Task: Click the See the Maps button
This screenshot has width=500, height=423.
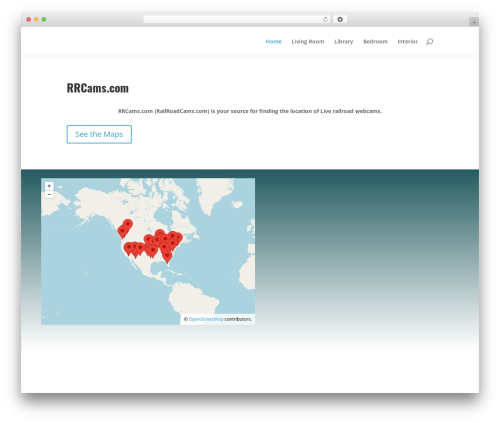Action: tap(99, 134)
